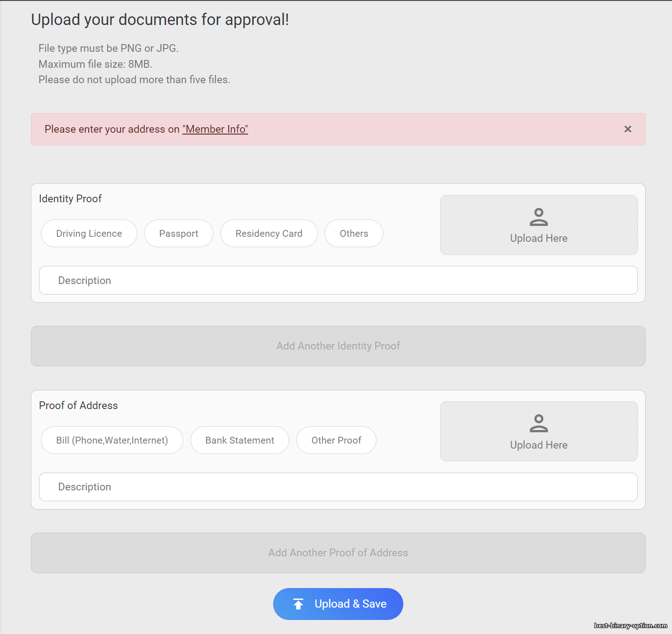
Task: Click the upload arrow icon on Upload & Save
Action: point(298,604)
